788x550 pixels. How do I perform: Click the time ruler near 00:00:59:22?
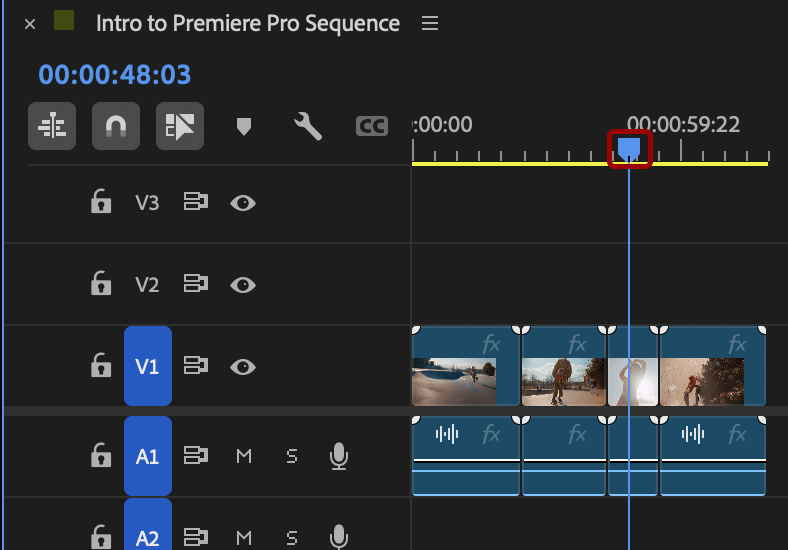click(683, 124)
